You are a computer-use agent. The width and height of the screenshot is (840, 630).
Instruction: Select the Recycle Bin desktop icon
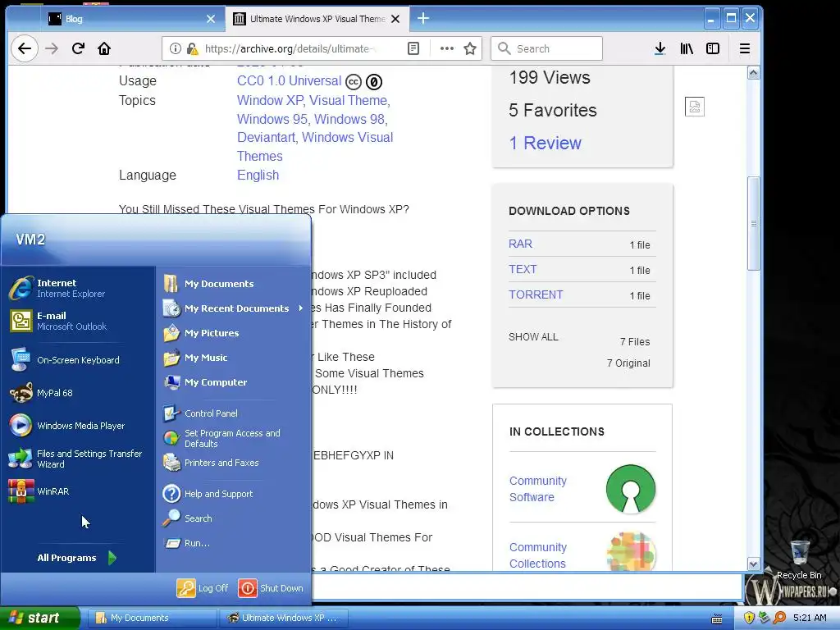(799, 559)
